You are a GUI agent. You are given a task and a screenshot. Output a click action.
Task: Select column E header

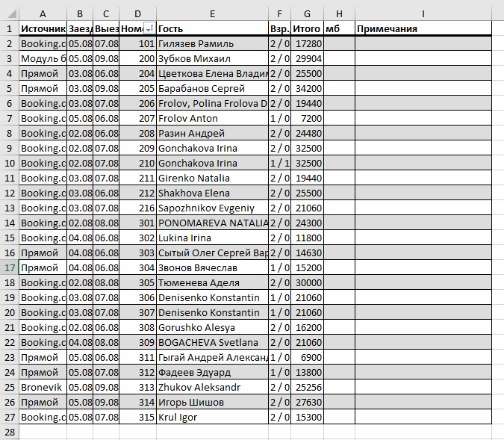(x=212, y=14)
